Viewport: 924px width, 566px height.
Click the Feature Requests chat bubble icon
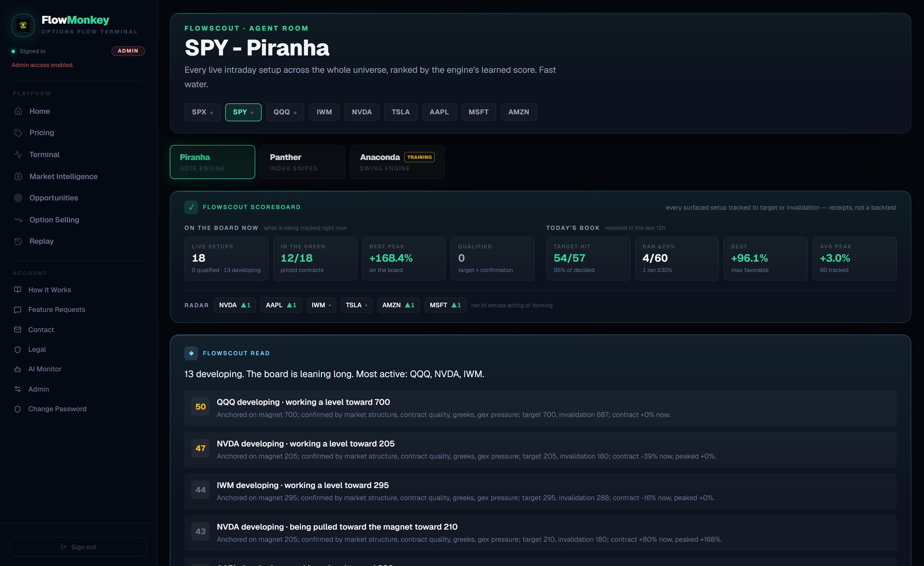click(x=18, y=310)
